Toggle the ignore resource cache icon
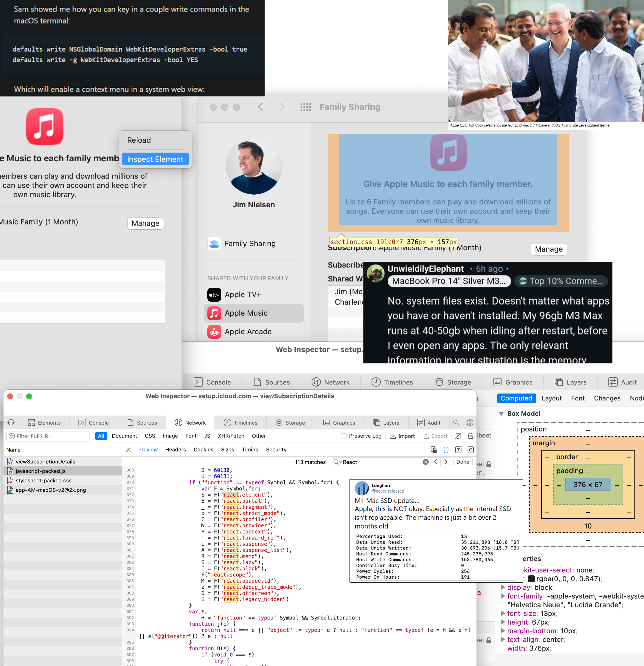The image size is (644, 666). click(458, 436)
